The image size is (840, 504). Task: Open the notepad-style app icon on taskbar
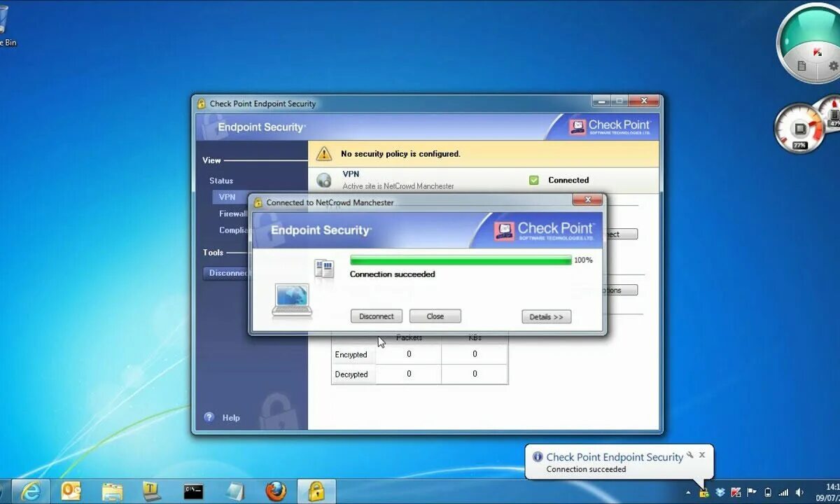pyautogui.click(x=234, y=491)
